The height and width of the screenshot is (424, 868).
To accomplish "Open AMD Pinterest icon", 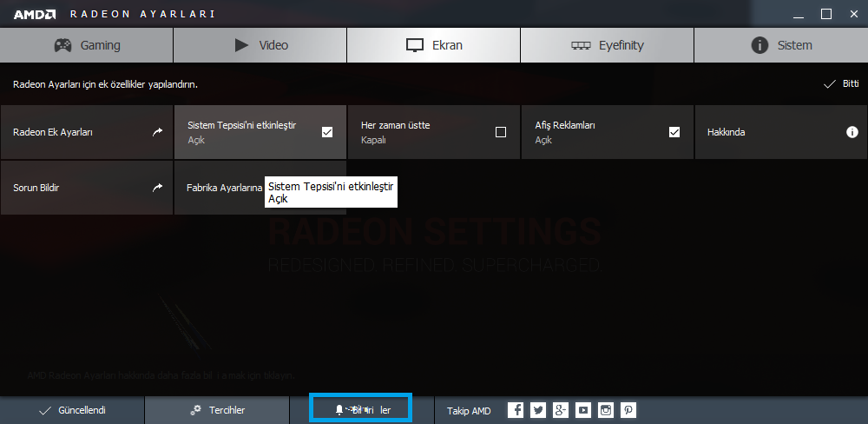I will 628,410.
